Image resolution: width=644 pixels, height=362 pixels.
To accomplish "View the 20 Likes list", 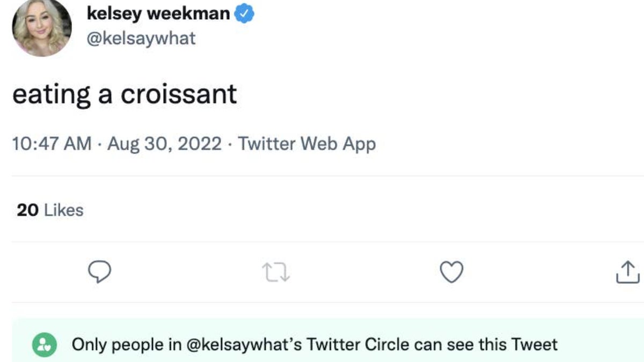I will (50, 210).
